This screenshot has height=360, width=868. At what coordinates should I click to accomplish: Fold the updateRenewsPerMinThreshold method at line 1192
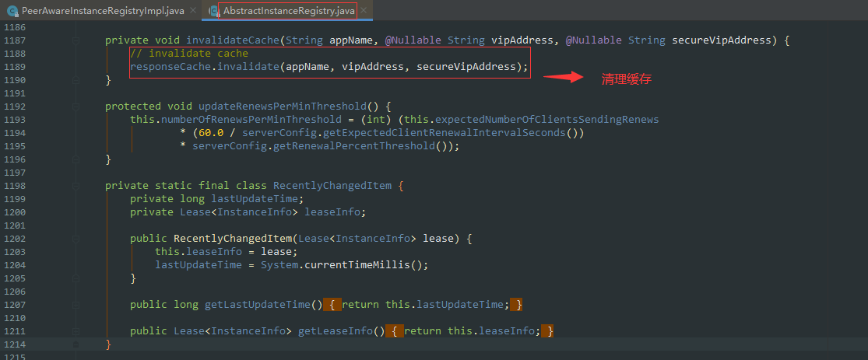(x=76, y=107)
